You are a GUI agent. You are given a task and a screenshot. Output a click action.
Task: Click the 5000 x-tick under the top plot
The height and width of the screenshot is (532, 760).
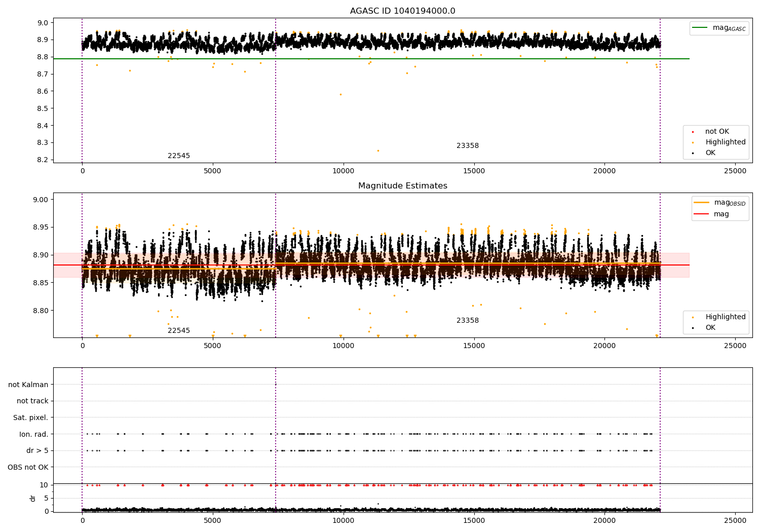pyautogui.click(x=213, y=171)
